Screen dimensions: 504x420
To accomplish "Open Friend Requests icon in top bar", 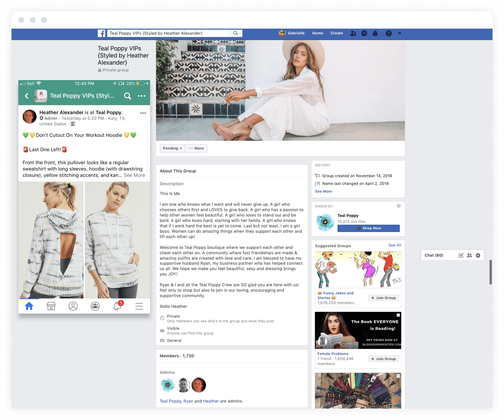I will coord(353,33).
